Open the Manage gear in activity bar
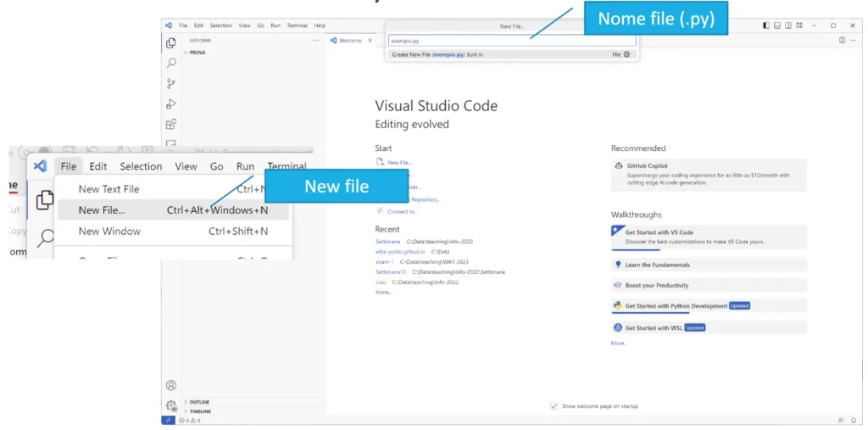The width and height of the screenshot is (868, 430). click(x=171, y=405)
